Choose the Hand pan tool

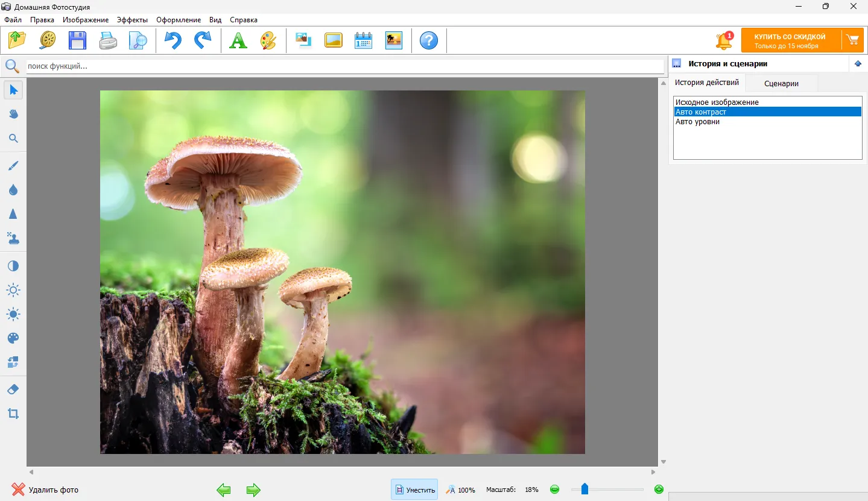(13, 114)
